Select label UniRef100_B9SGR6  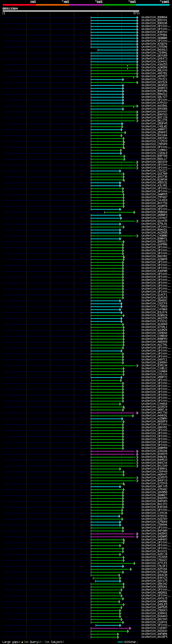coord(154,109)
